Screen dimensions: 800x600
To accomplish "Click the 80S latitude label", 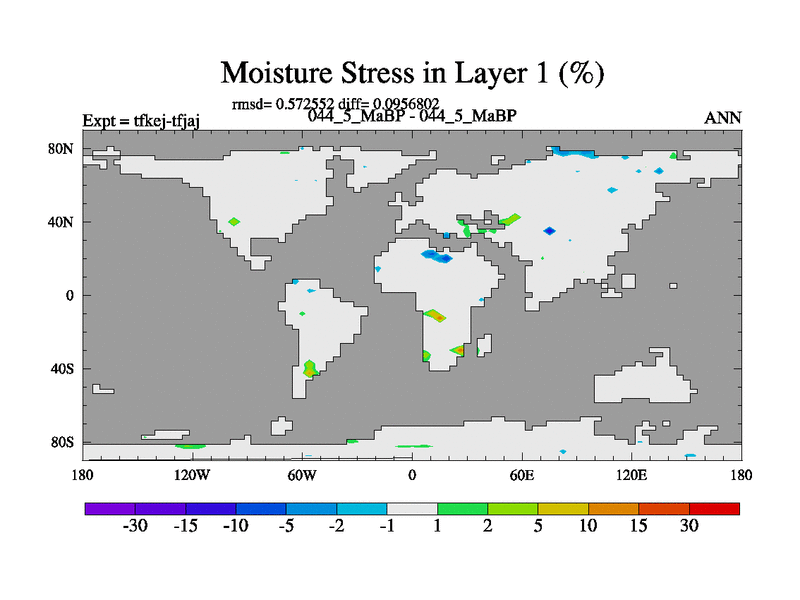I will [x=62, y=442].
